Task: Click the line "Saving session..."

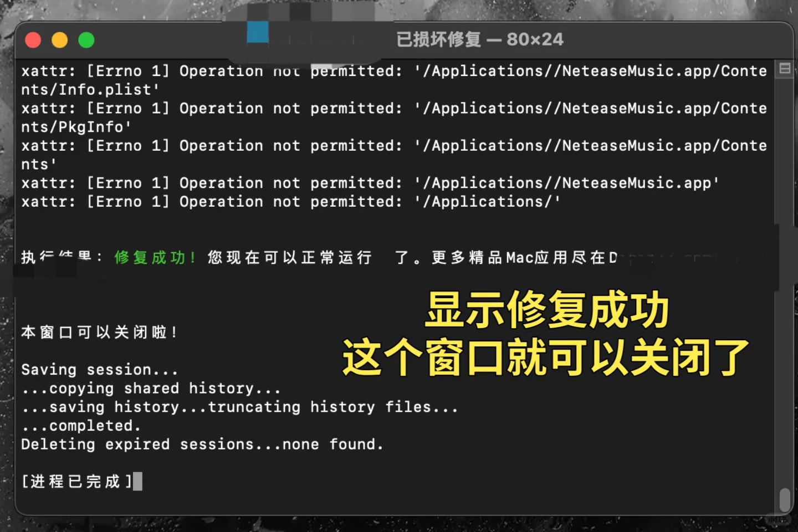Action: (100, 370)
